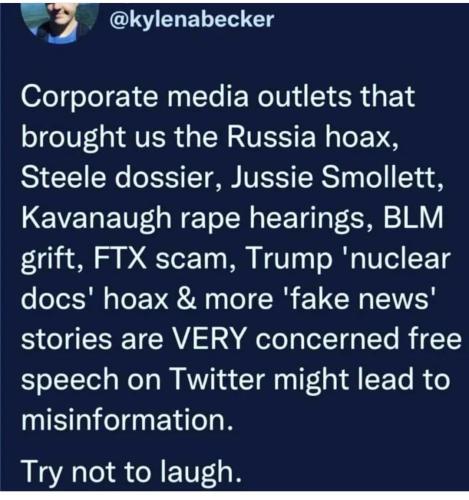This screenshot has height=500, width=469.
Task: Click the quoted 'nuclear' word
Action: coord(398,258)
